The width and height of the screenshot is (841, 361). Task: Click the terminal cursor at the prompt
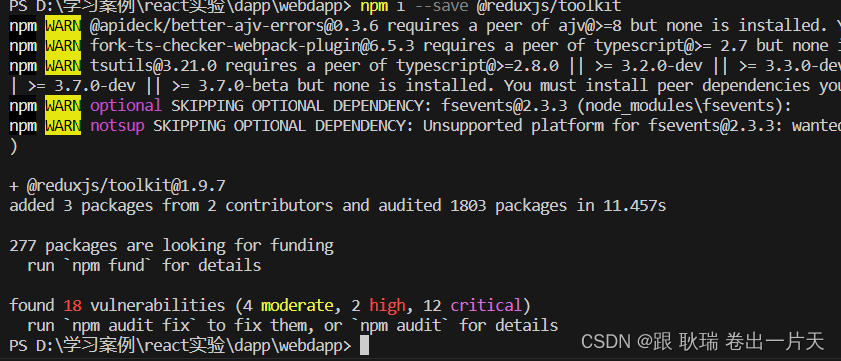364,345
